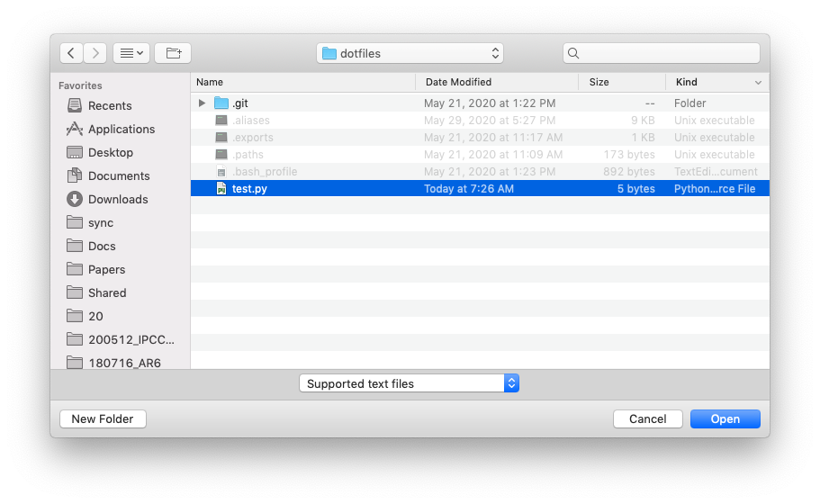The width and height of the screenshot is (820, 504).
Task: Click the Python...rce File kind cell
Action: (x=715, y=189)
